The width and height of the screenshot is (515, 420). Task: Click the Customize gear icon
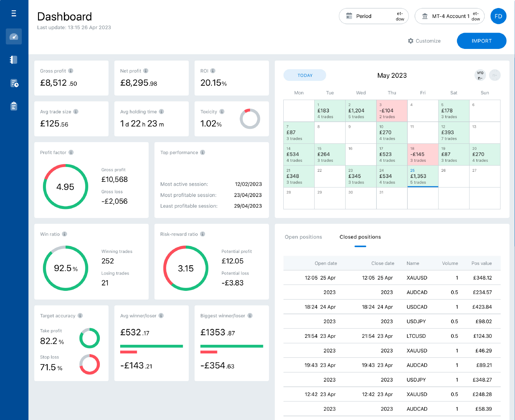[x=411, y=41]
